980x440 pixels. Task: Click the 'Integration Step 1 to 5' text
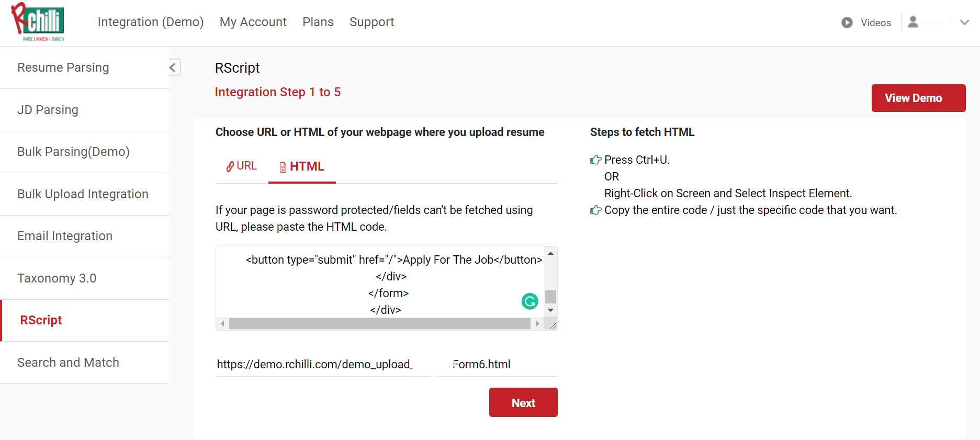click(x=278, y=92)
